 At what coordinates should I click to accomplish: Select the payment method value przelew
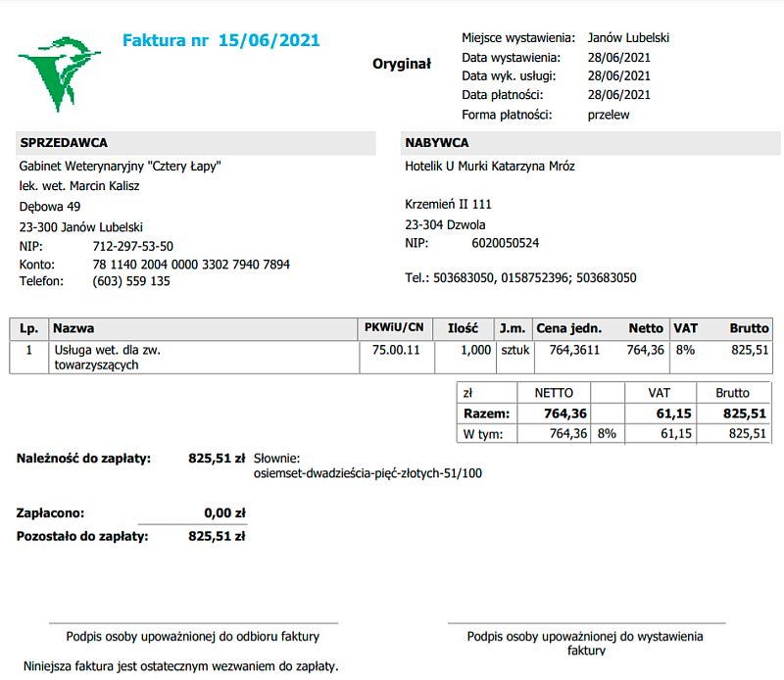click(x=608, y=115)
